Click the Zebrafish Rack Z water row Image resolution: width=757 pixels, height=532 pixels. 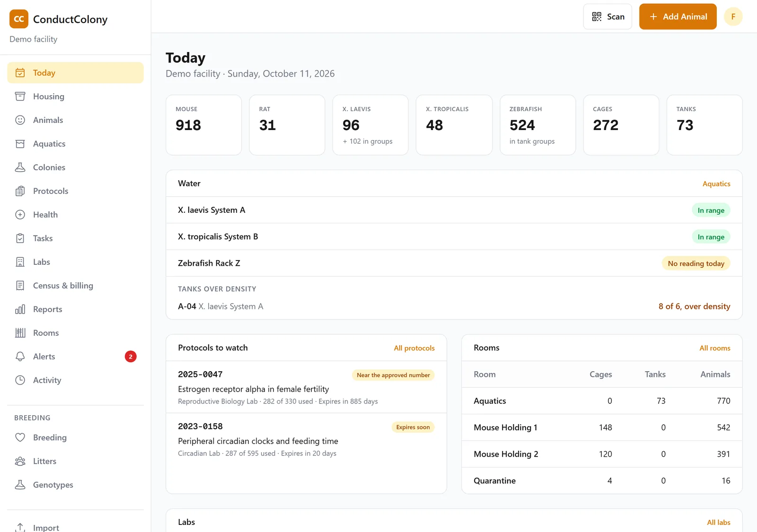pos(454,263)
